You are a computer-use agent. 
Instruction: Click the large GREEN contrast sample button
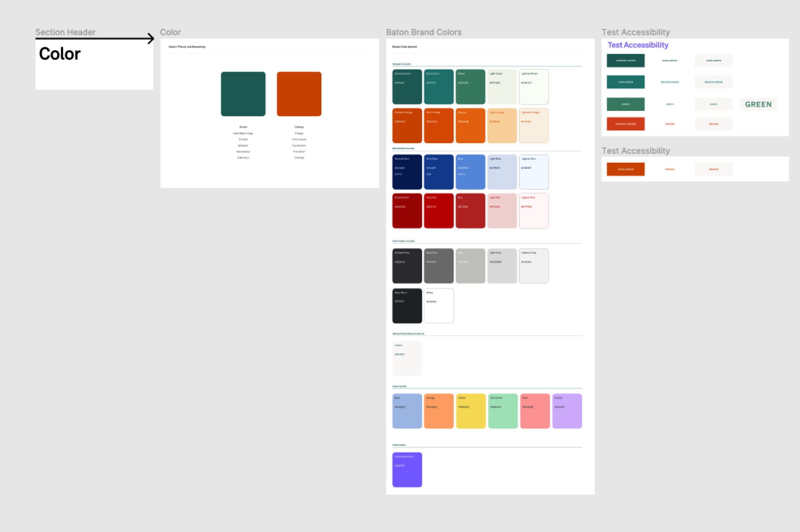758,104
